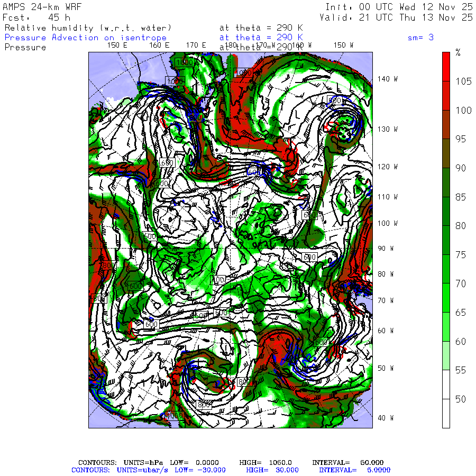The width and height of the screenshot is (476, 476).
Task: Click the brightest red swatch atop the colorbar
Action: (x=446, y=66)
